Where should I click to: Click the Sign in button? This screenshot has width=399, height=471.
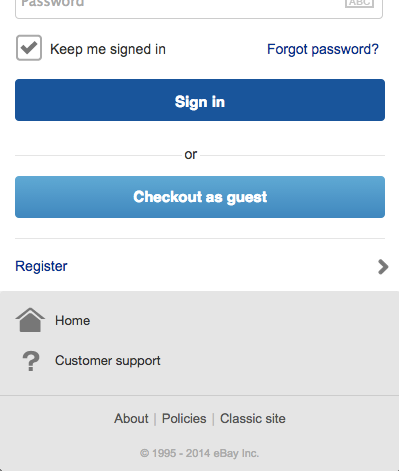pyautogui.click(x=200, y=100)
